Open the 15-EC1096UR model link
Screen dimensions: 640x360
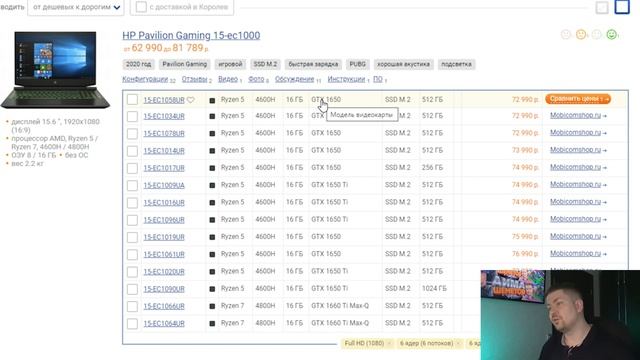pyautogui.click(x=164, y=220)
